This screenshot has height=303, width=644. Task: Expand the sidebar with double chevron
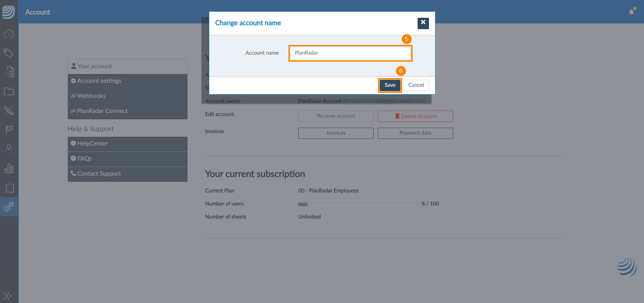(x=7, y=296)
